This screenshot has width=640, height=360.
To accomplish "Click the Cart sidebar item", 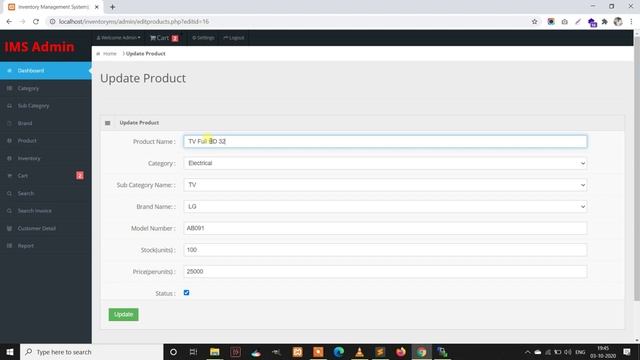I will coord(46,176).
